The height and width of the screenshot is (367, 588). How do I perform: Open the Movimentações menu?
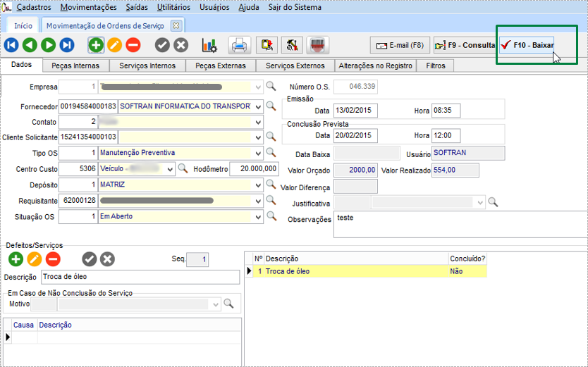point(88,7)
